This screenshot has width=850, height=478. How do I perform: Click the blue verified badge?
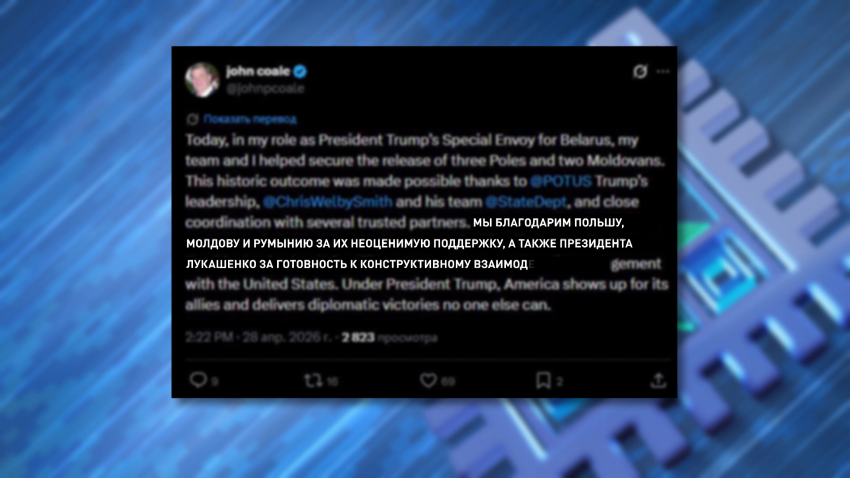(300, 71)
